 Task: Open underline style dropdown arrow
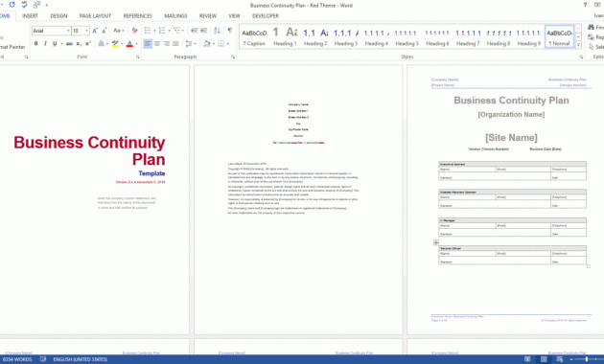pos(61,44)
